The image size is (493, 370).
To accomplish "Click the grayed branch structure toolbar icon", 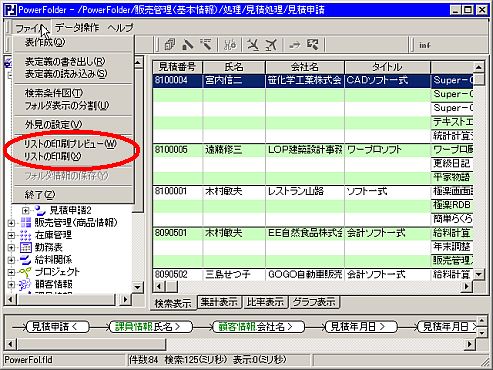I will pos(230,44).
